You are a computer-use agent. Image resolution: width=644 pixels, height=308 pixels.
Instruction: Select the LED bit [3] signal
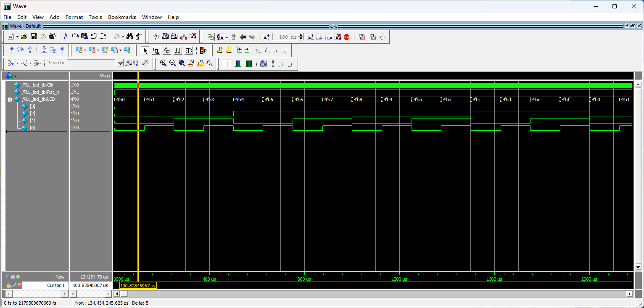[32, 106]
